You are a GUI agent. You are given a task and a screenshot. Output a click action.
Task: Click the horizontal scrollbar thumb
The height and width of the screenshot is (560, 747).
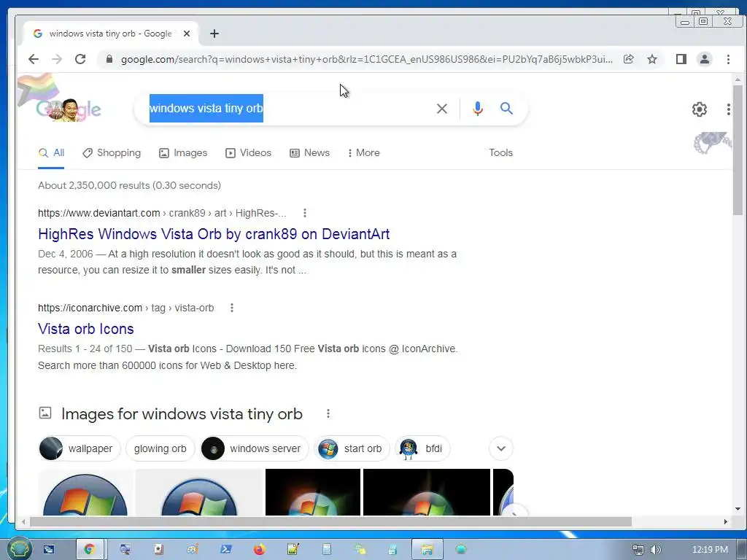(x=330, y=522)
